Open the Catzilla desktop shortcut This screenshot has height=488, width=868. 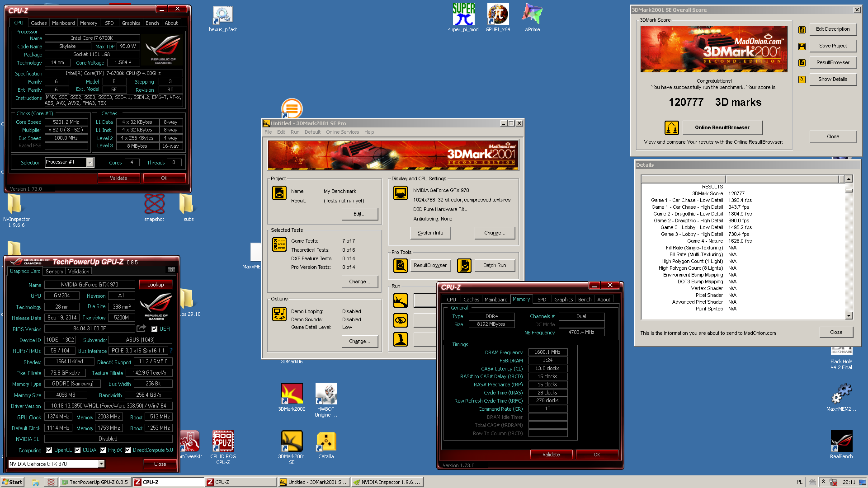pos(326,446)
